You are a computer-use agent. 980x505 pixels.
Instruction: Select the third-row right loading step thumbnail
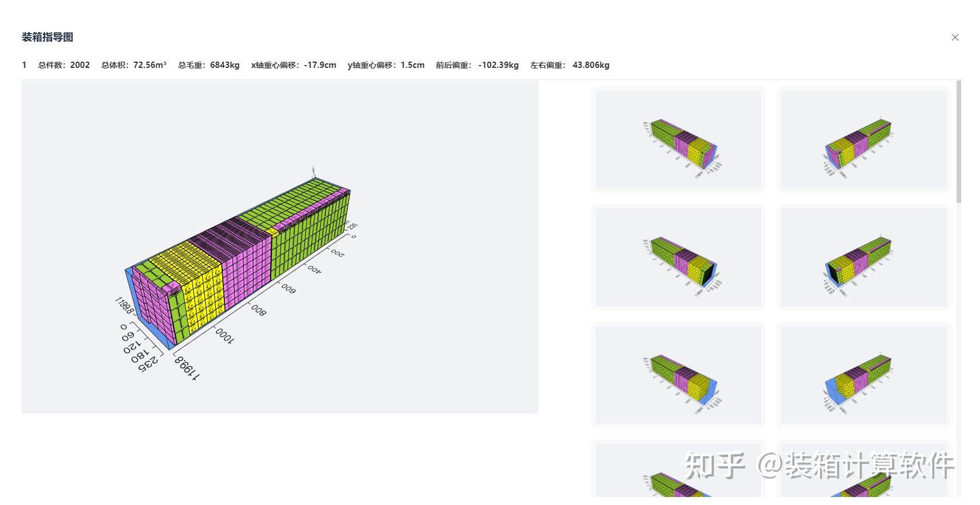coord(863,375)
